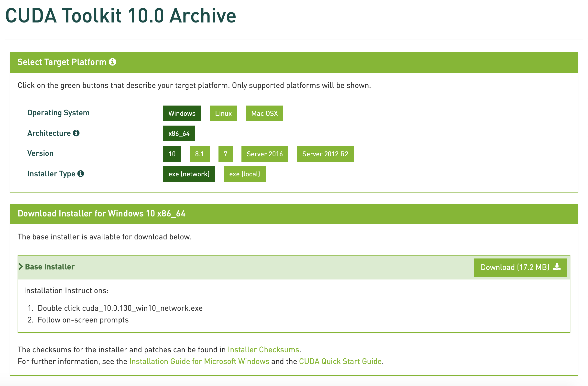
Task: Toggle the exe (network) installer type
Action: 189,174
